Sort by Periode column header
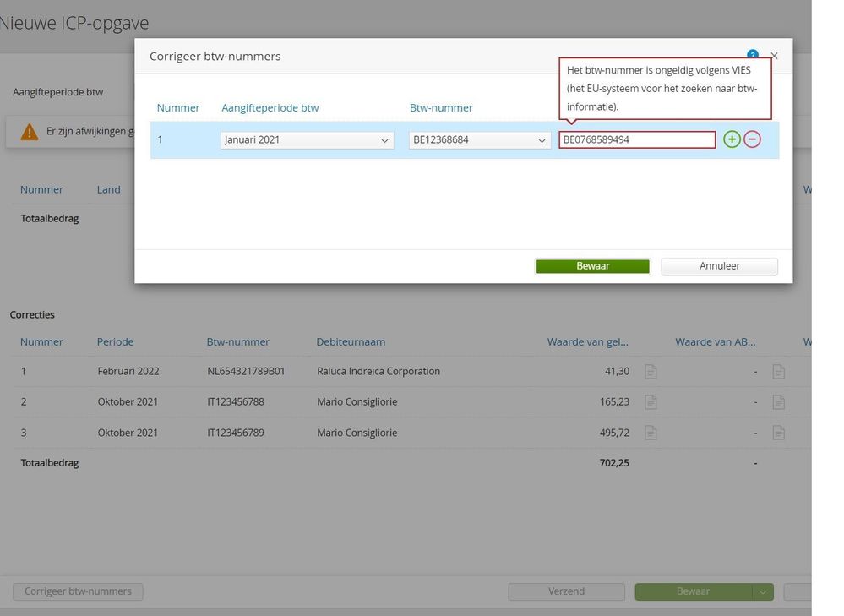This screenshot has width=844, height=616. pyautogui.click(x=115, y=342)
